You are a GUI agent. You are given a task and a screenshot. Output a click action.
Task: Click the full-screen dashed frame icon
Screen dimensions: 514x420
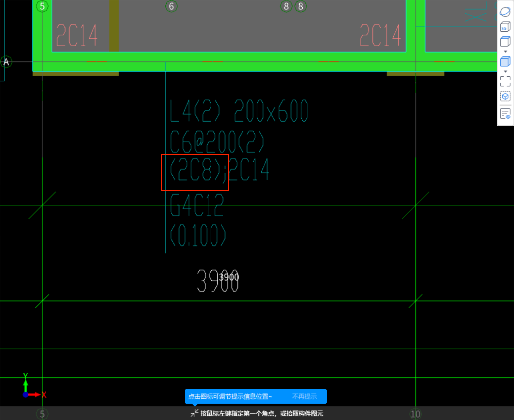505,81
